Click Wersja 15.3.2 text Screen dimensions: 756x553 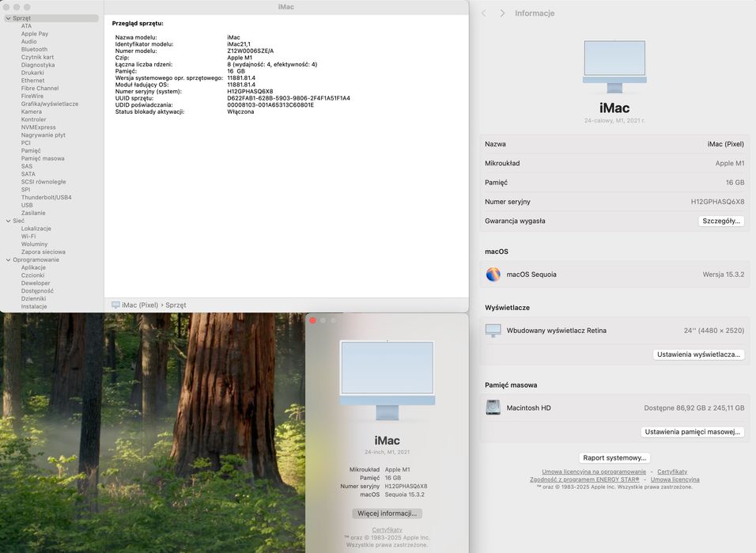pos(724,275)
